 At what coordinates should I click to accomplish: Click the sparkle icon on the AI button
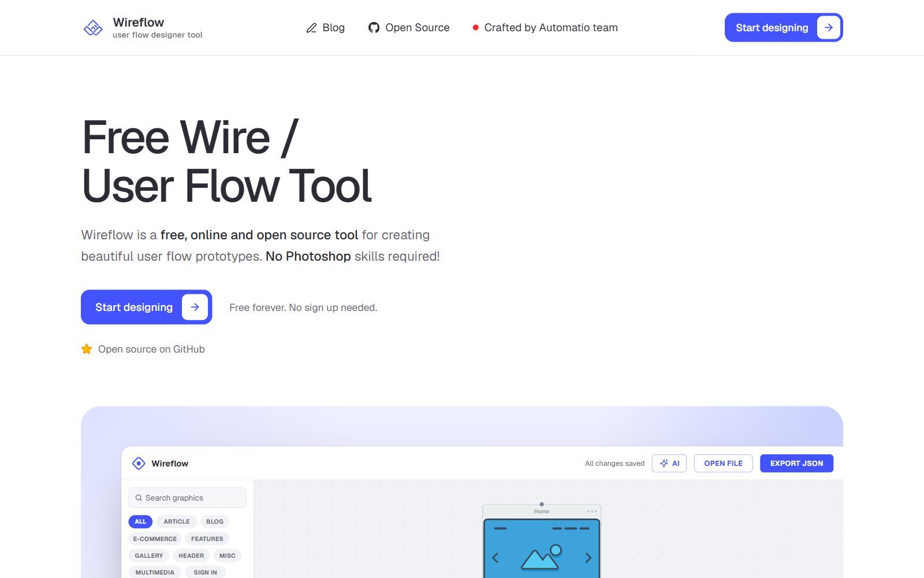[664, 464]
